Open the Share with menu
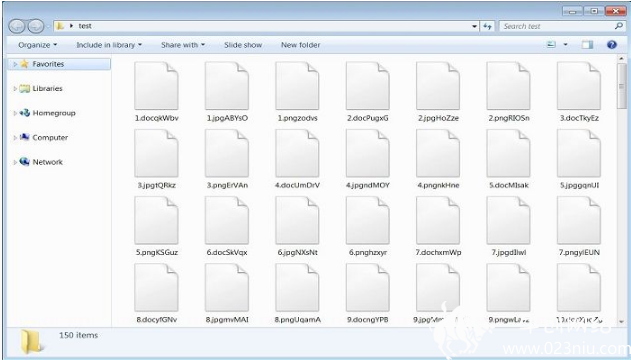 [183, 45]
